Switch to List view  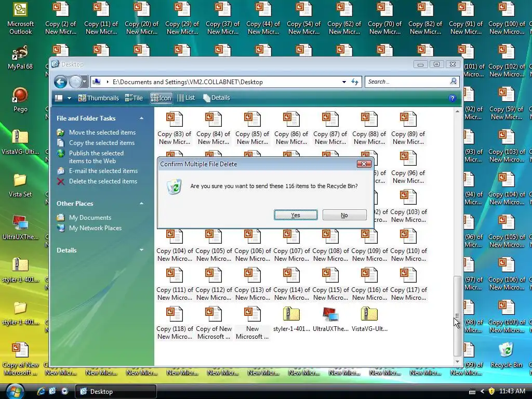[x=186, y=98]
